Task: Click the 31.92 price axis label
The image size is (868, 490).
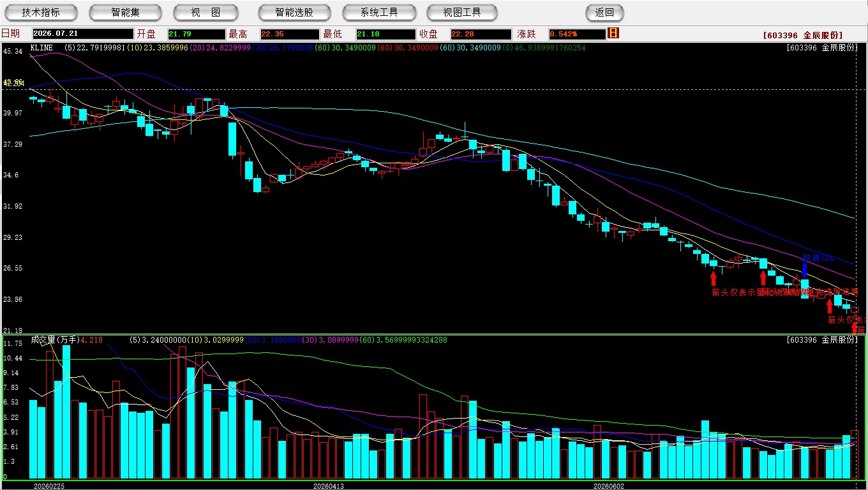Action: tap(12, 206)
